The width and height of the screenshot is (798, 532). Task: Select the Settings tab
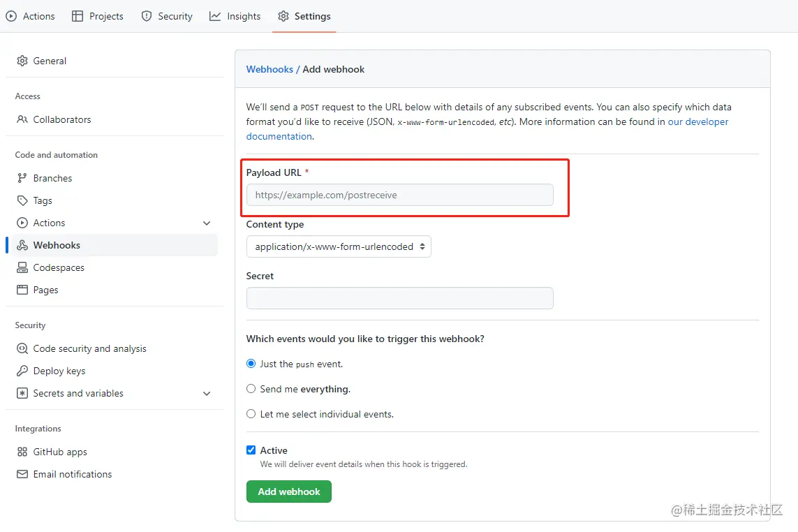click(x=304, y=16)
